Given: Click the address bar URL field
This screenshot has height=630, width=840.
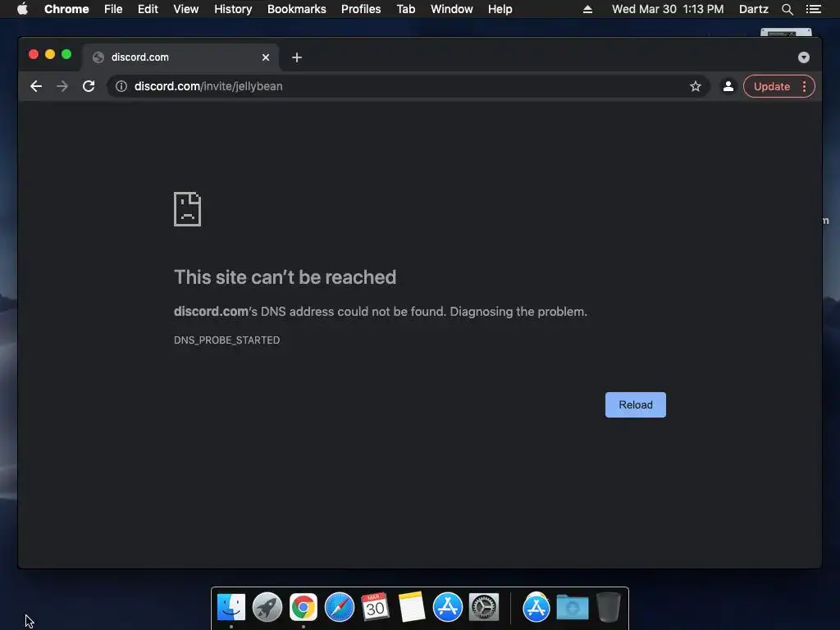Looking at the screenshot, I should click(407, 86).
